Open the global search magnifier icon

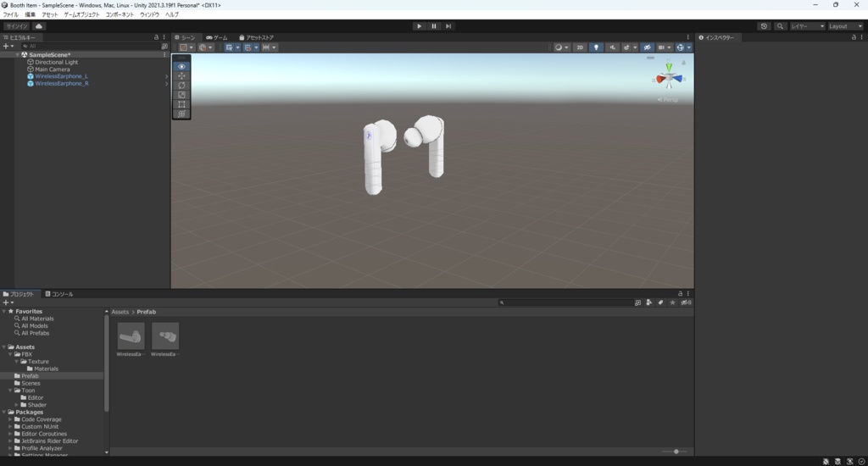(780, 26)
